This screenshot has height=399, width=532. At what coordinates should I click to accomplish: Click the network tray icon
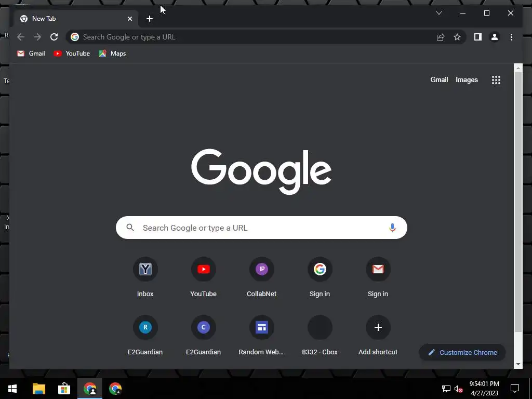pos(446,389)
